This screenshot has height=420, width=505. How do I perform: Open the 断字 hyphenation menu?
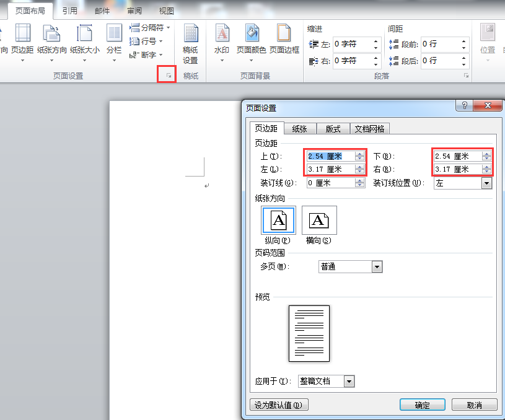[146, 55]
